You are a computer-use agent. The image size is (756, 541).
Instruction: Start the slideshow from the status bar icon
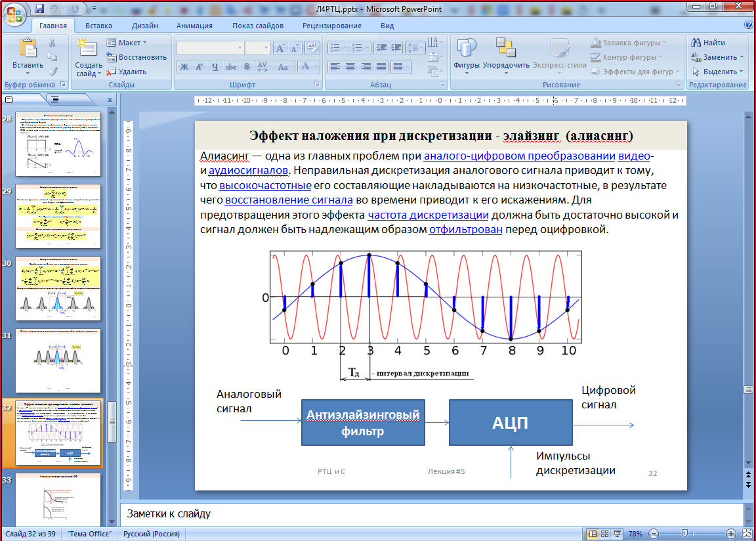pos(617,534)
